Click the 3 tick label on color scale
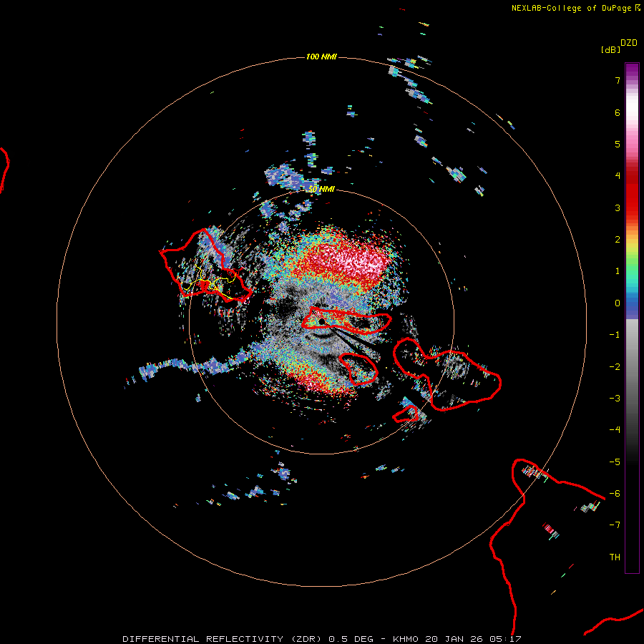This screenshot has width=644, height=644. point(618,208)
